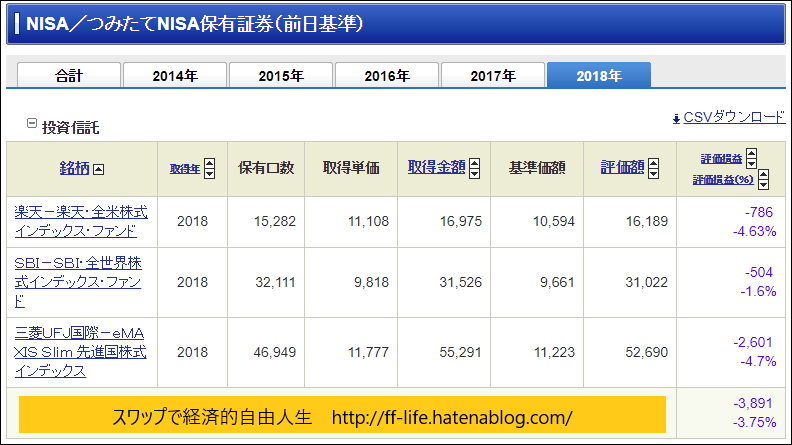
Task: Click the total -3,891 value
Action: point(753,403)
